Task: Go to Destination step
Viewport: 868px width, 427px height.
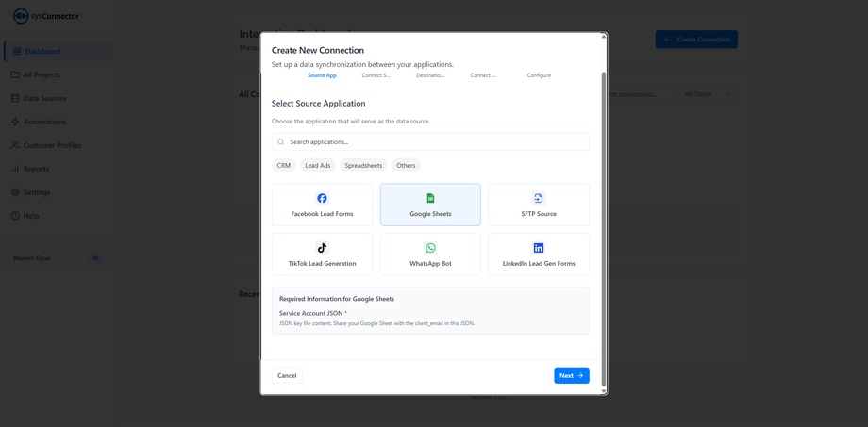Action: 430,75
